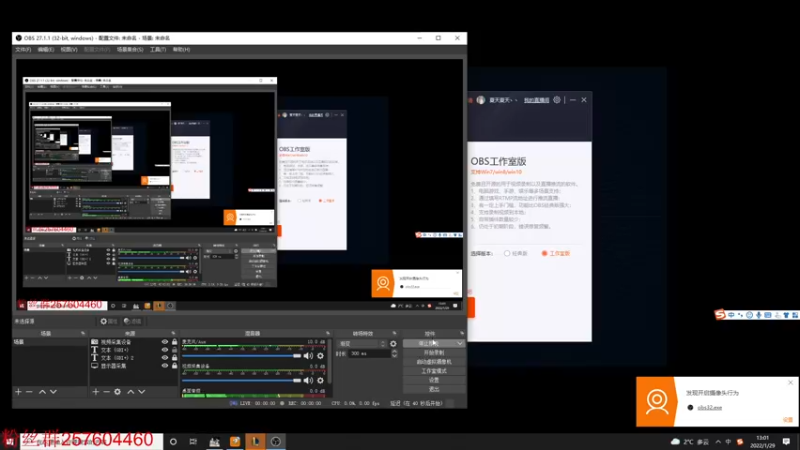Open the 编辑(E) menu

click(x=45, y=49)
